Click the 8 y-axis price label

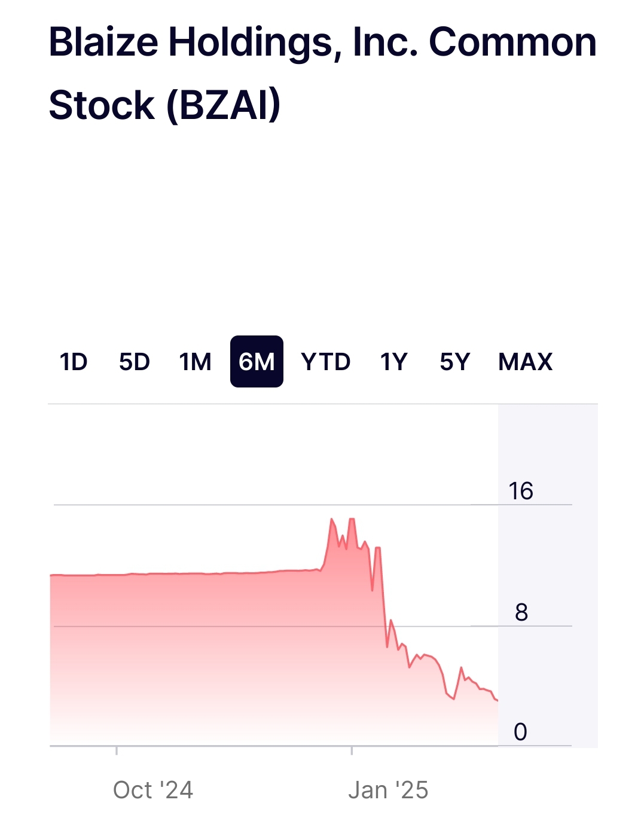(521, 612)
